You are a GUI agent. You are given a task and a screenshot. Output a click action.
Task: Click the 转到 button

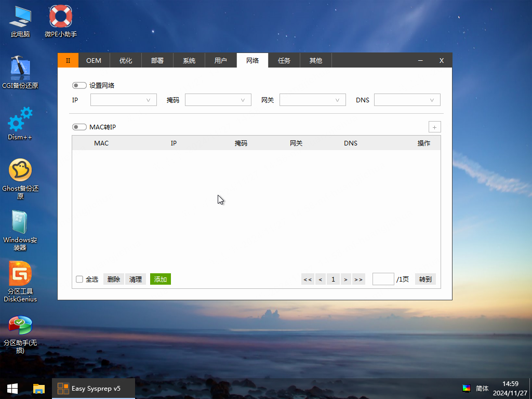[425, 279]
